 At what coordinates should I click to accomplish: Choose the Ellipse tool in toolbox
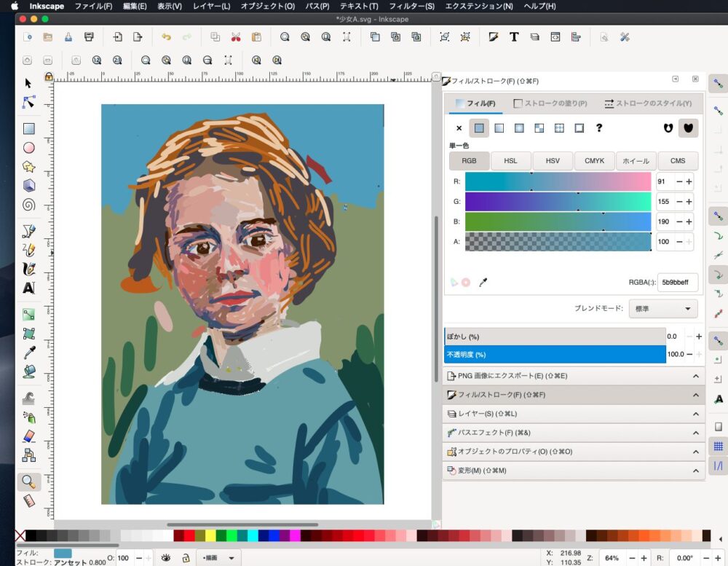click(x=28, y=148)
